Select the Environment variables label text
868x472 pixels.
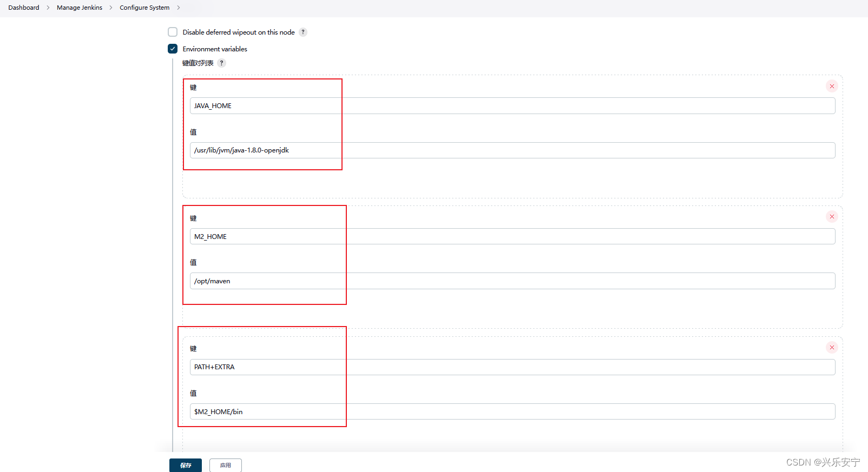(215, 49)
